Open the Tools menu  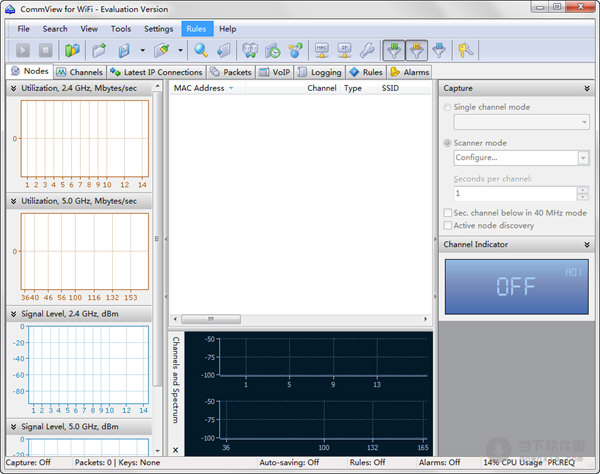[x=121, y=29]
